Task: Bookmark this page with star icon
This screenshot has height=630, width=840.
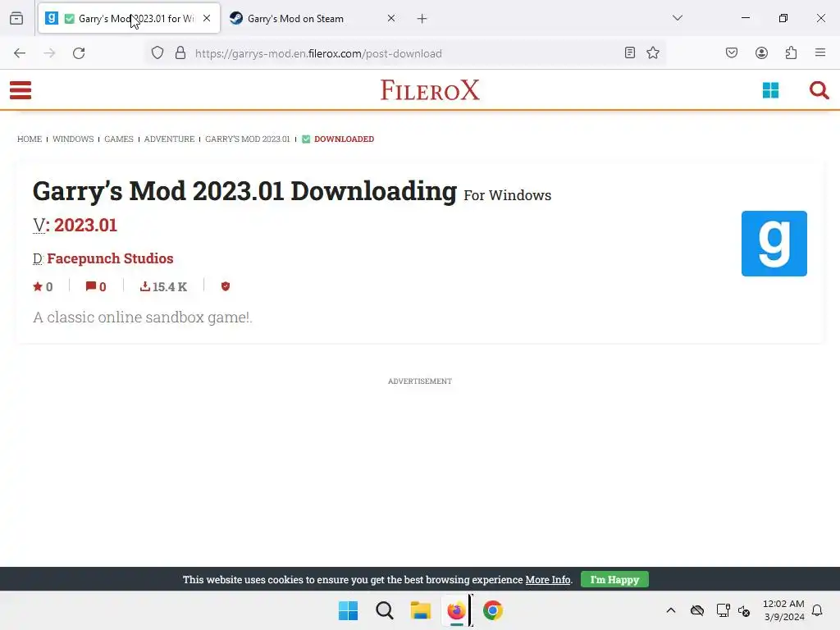Action: click(652, 52)
